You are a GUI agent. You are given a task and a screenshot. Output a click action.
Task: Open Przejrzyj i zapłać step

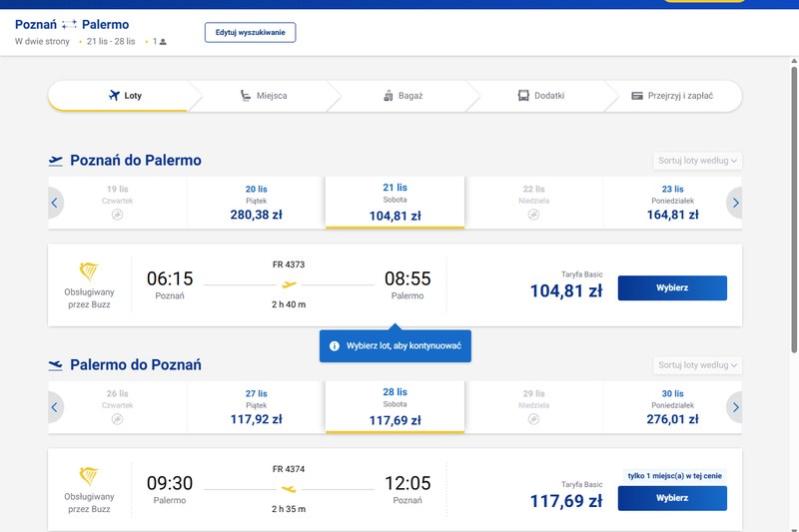tap(672, 96)
